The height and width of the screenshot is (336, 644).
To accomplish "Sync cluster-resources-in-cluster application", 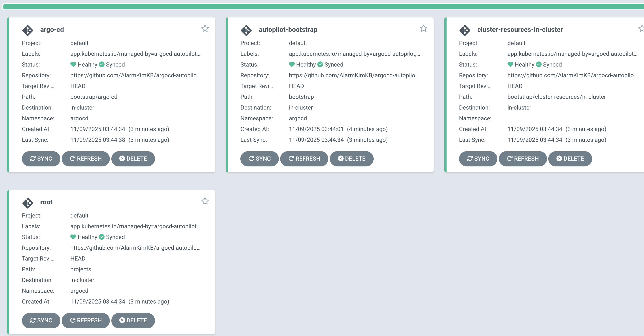I will 478,159.
